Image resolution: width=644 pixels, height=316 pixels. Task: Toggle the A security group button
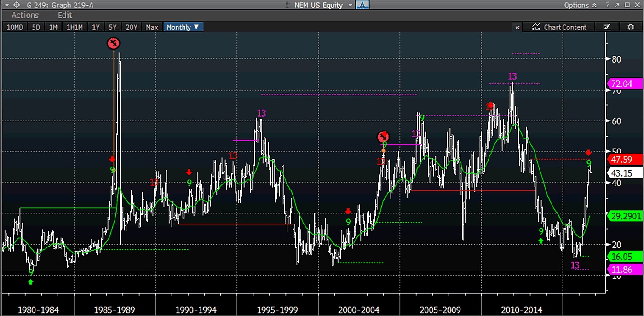point(362,5)
